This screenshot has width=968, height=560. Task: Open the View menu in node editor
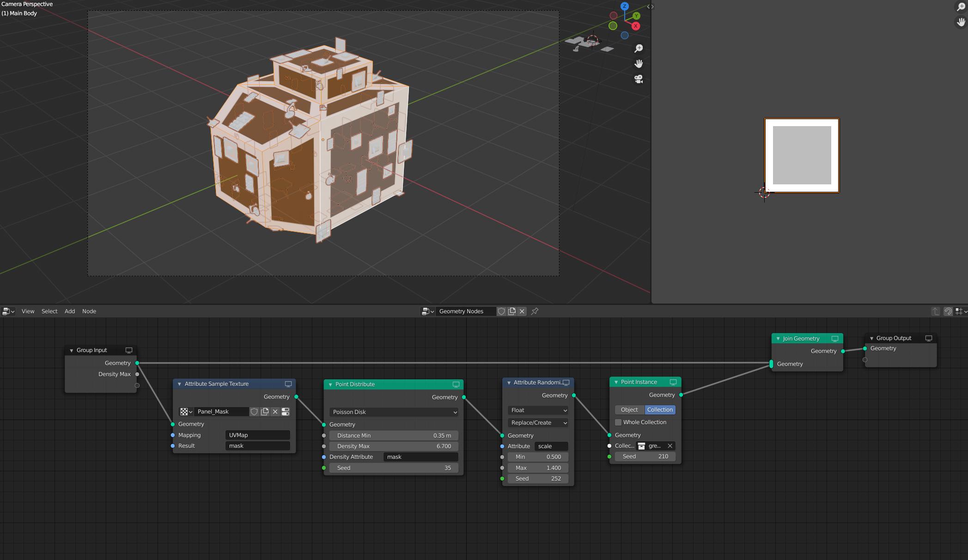tap(28, 311)
